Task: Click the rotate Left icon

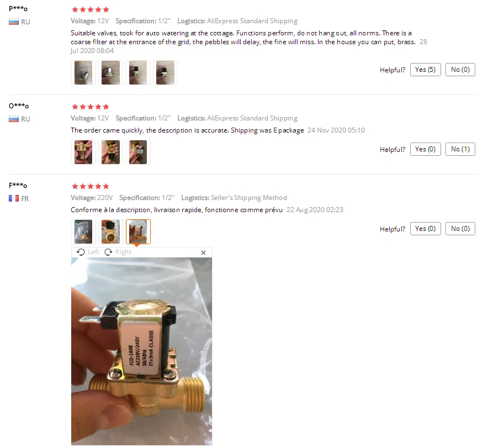Action: (81, 252)
